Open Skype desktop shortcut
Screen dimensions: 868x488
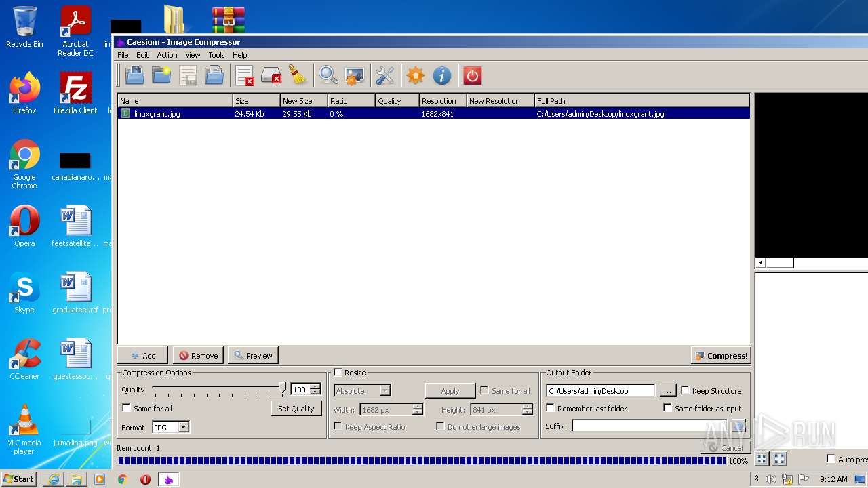(24, 293)
